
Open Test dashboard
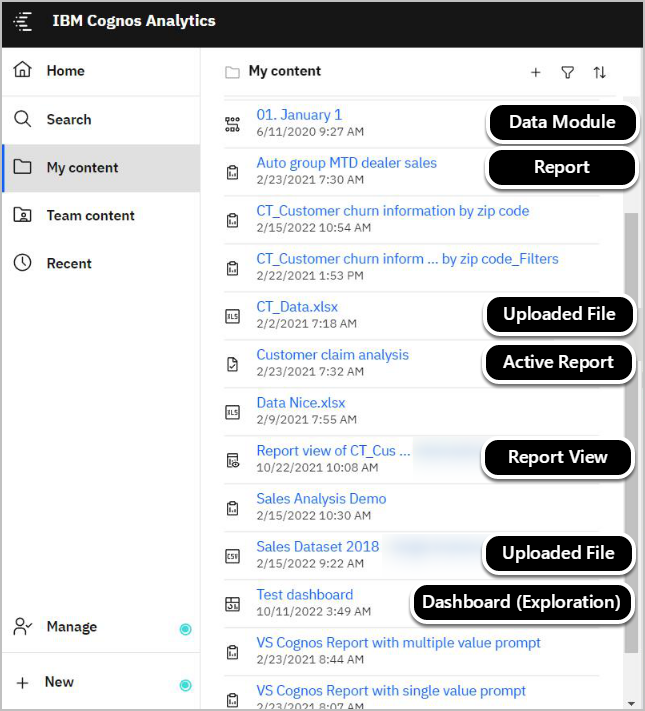click(305, 594)
